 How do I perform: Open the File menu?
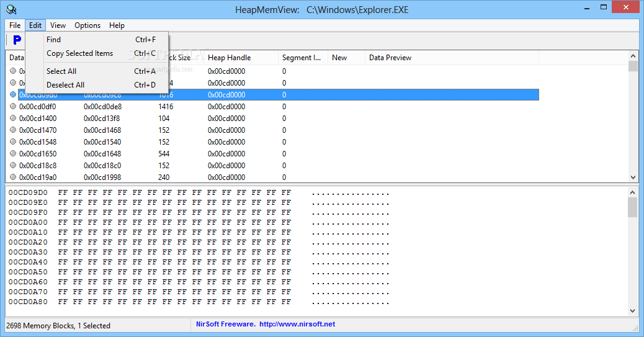(15, 25)
